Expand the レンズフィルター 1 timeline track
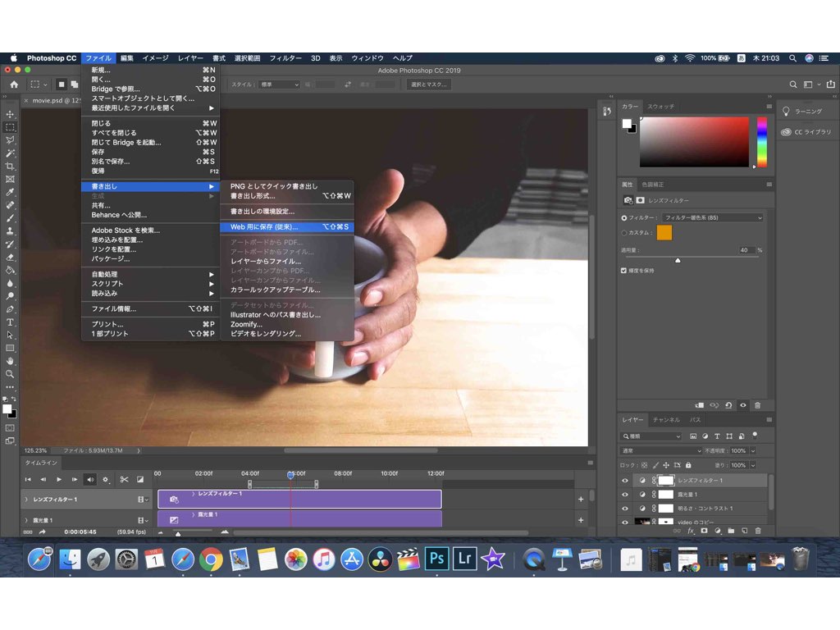The width and height of the screenshot is (840, 630). point(26,500)
